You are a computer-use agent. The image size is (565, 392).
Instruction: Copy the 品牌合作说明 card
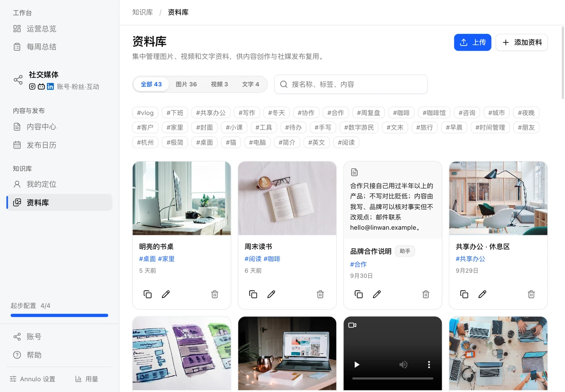pyautogui.click(x=359, y=294)
